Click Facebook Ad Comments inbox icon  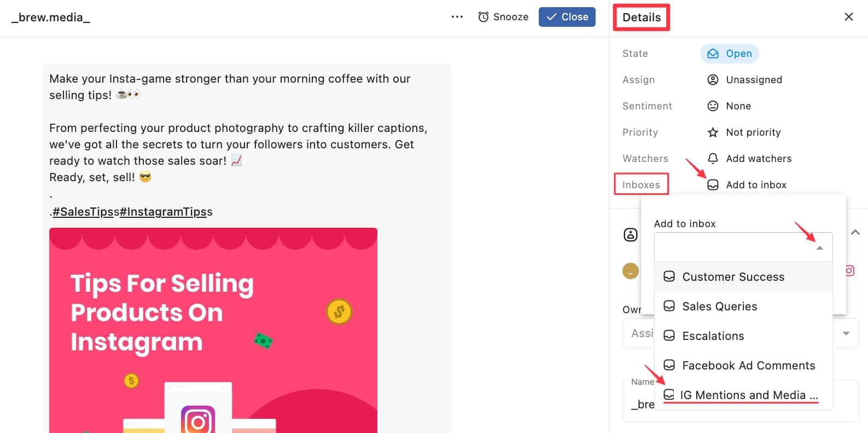pos(669,365)
